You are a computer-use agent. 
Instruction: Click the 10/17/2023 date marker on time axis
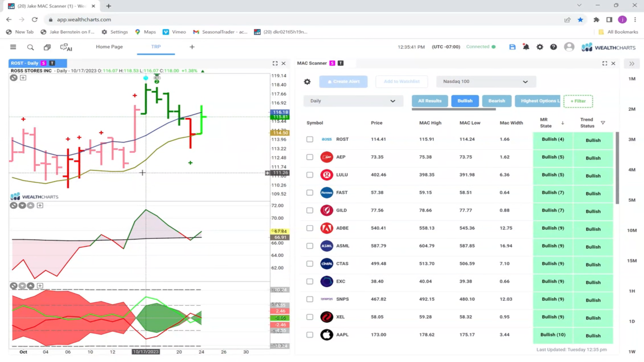coord(146,352)
